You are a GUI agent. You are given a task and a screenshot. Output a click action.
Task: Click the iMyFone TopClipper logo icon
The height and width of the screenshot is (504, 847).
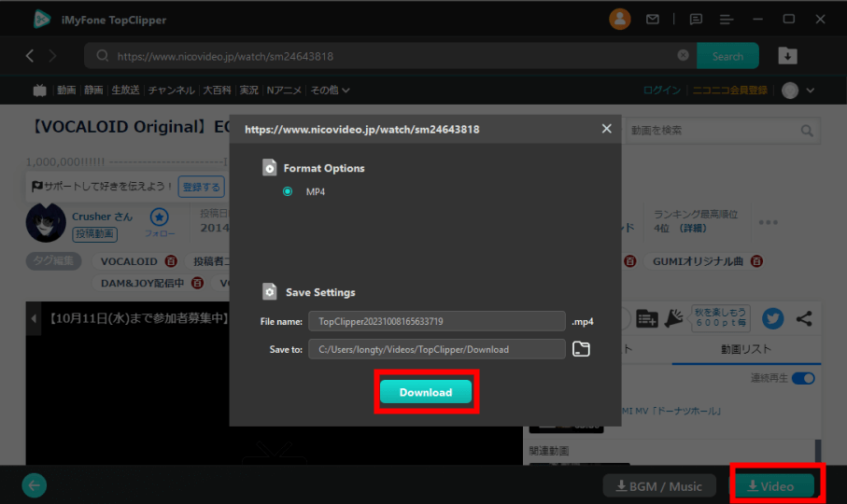tap(42, 20)
